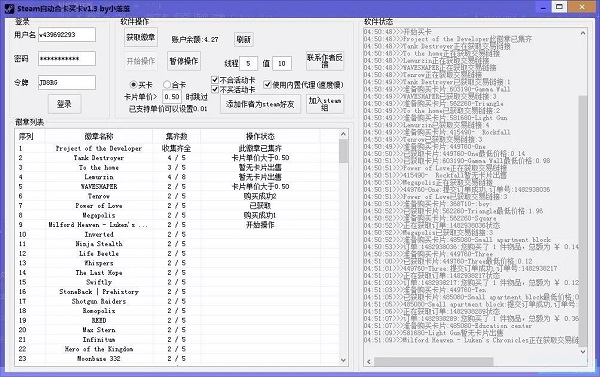Click status 购买成功2 in Tenrow row

(x=260, y=196)
